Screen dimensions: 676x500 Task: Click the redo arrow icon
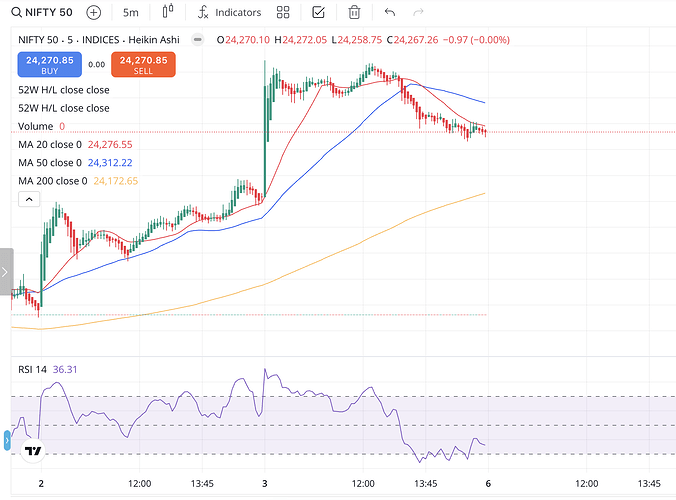(418, 12)
